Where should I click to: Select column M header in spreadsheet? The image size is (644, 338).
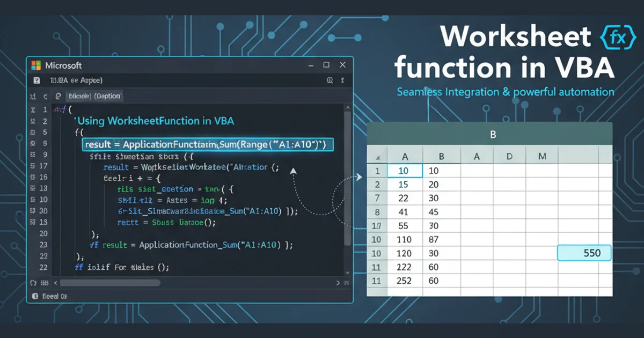pos(542,156)
